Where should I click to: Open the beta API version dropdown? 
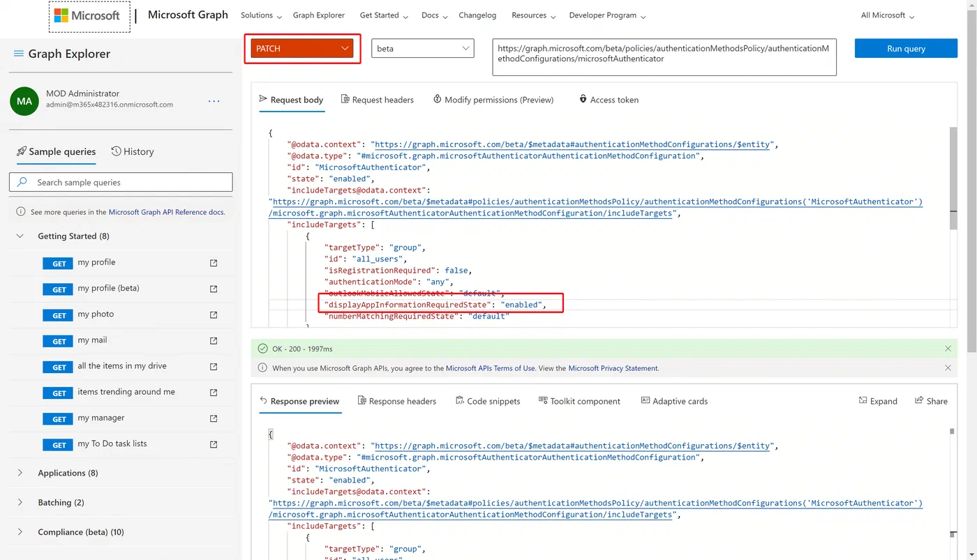pos(423,48)
